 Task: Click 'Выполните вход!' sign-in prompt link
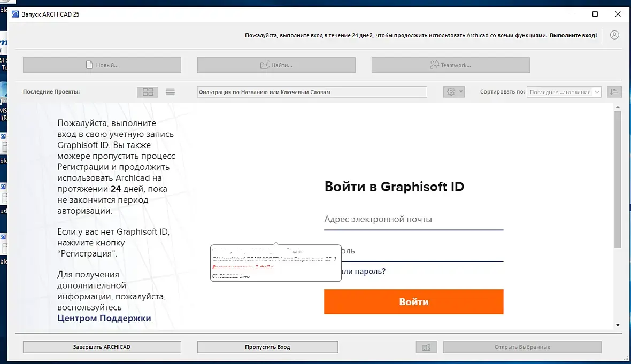[573, 35]
